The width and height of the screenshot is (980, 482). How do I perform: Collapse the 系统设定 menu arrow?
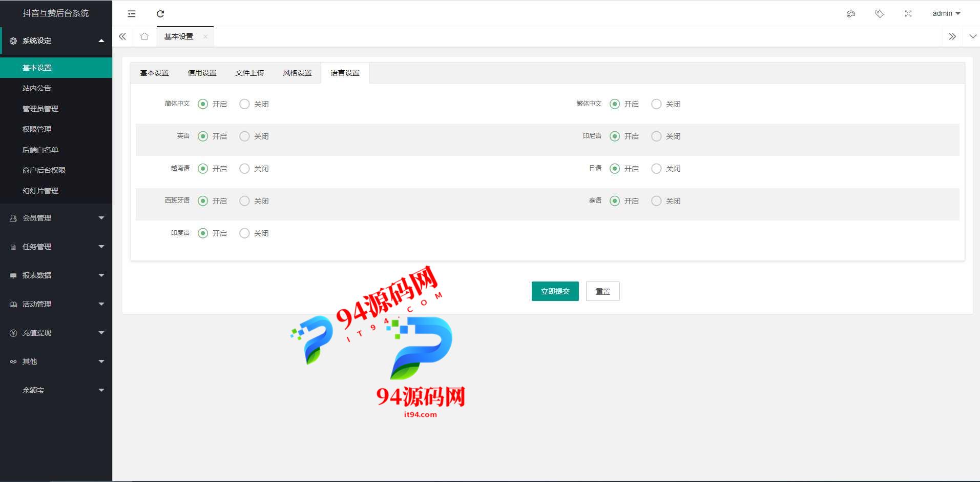click(101, 41)
